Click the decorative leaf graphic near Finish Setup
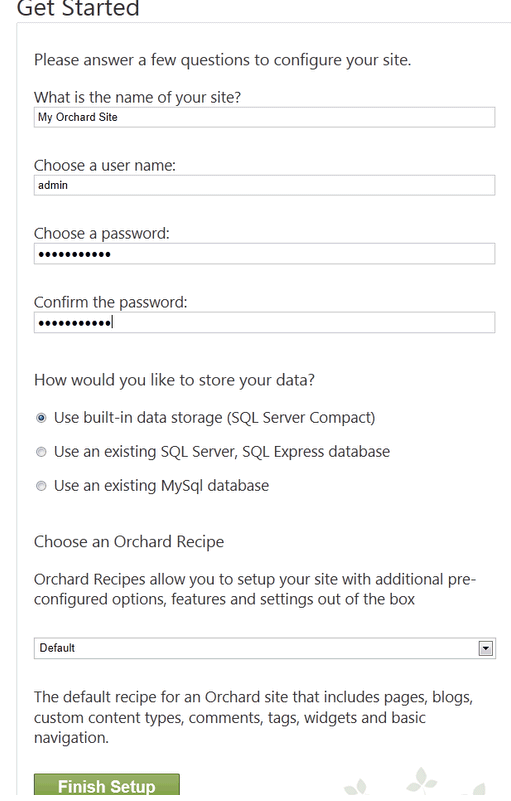Image resolution: width=511 pixels, height=801 pixels. coord(416,782)
